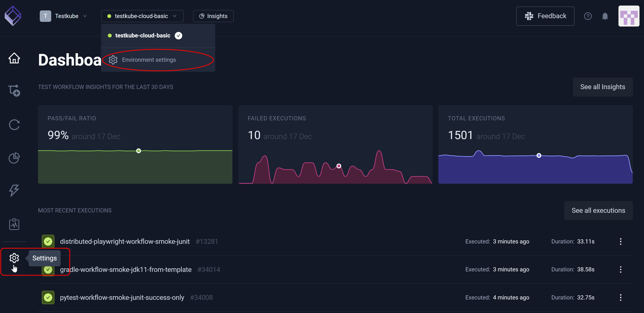Open the clipboard status pages sidebar icon
This screenshot has width=644, height=313.
14,224
